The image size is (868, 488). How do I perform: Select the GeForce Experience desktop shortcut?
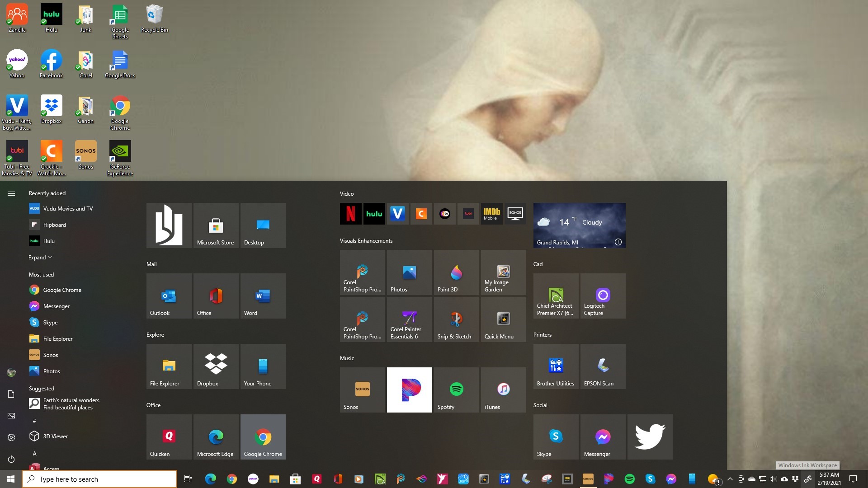click(x=120, y=158)
